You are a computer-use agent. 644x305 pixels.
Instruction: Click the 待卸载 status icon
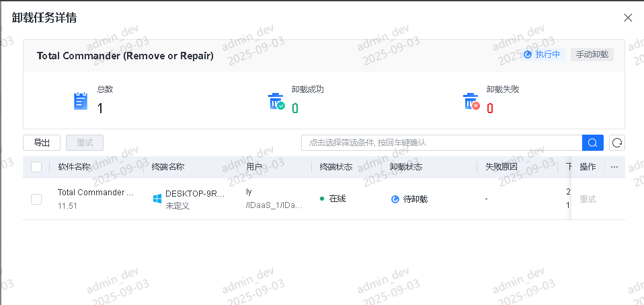coord(395,199)
